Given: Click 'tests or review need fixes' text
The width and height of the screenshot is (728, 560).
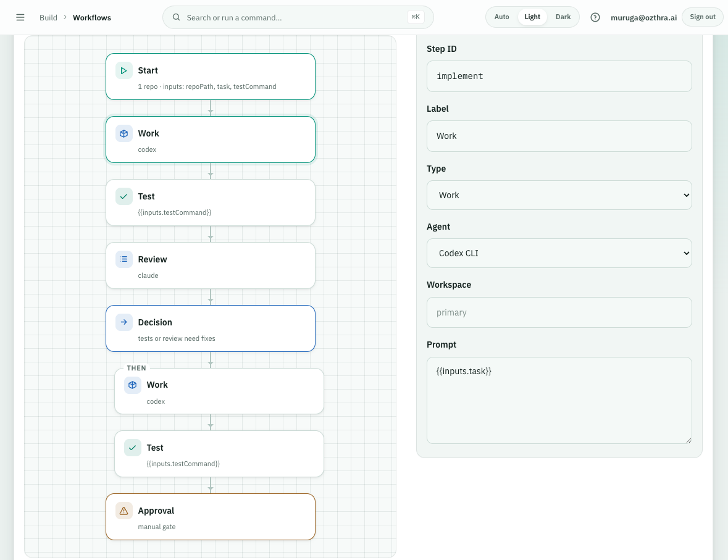Looking at the screenshot, I should (x=177, y=338).
